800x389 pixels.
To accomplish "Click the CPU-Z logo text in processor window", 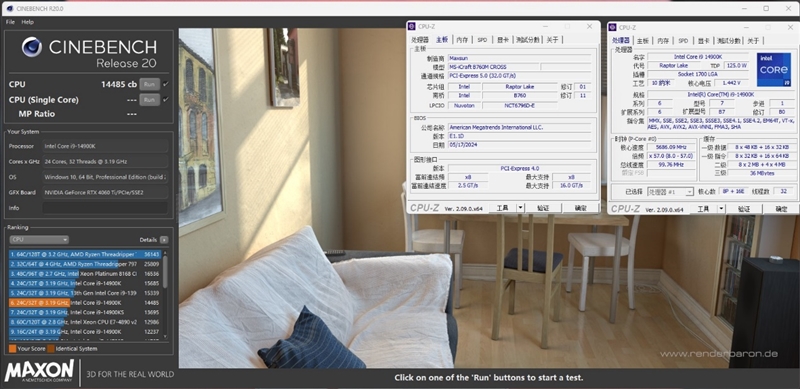I will 626,209.
